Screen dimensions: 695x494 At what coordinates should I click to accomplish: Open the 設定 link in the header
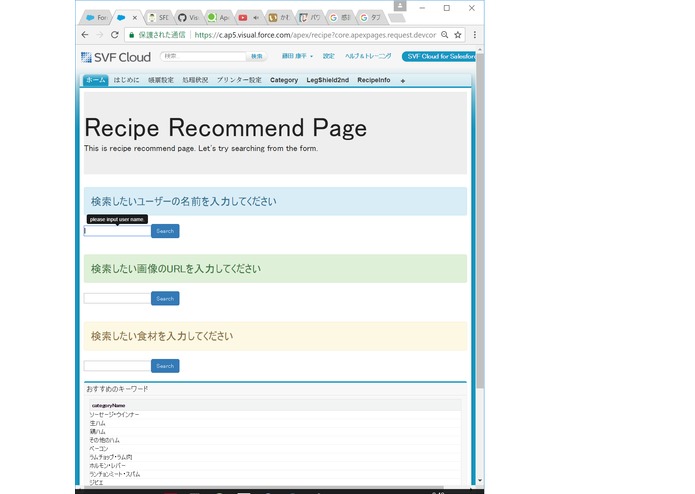[x=328, y=56]
